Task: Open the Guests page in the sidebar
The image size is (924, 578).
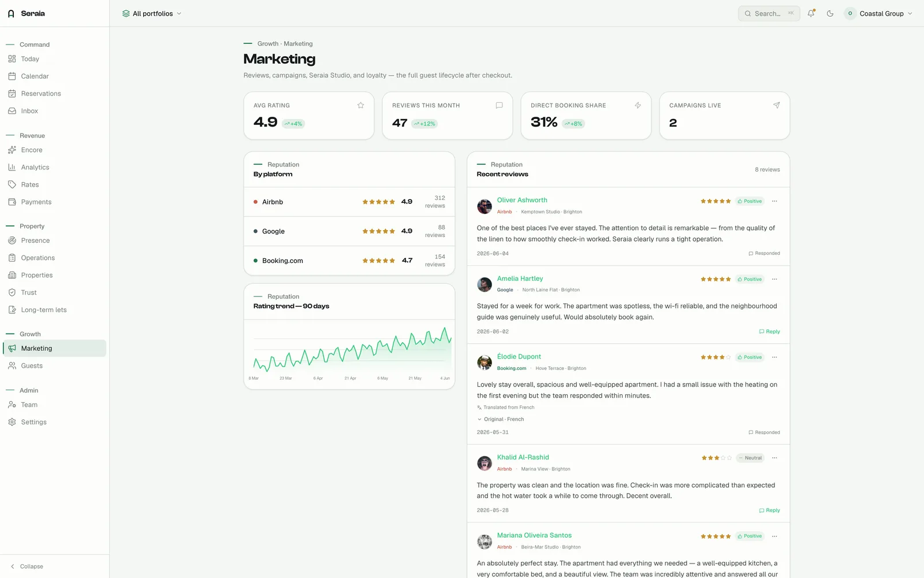Action: pyautogui.click(x=32, y=366)
